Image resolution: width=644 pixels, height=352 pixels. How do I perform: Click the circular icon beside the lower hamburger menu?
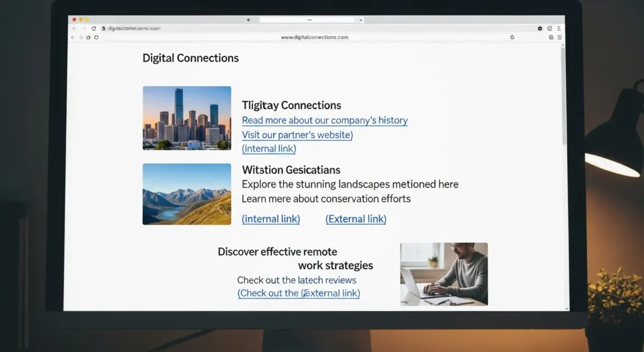click(551, 37)
